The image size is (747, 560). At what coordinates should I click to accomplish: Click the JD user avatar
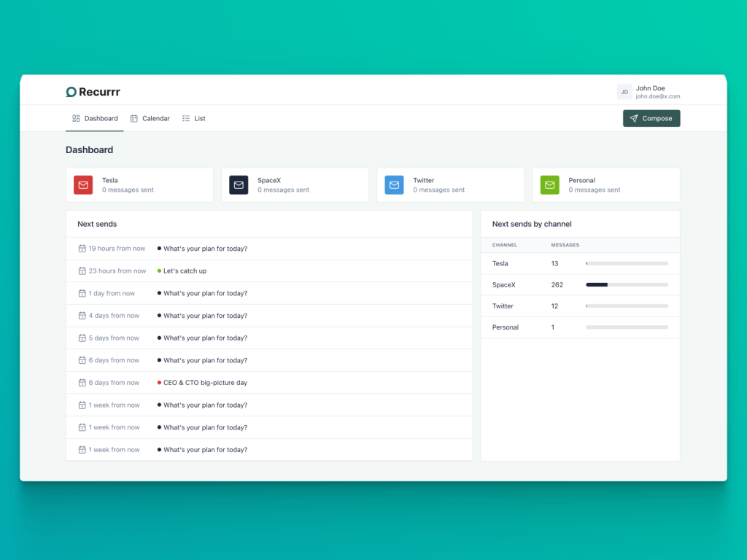pos(624,92)
